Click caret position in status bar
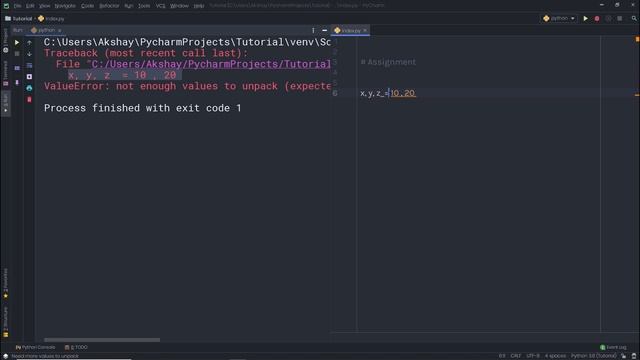640x360 pixels. click(x=502, y=356)
